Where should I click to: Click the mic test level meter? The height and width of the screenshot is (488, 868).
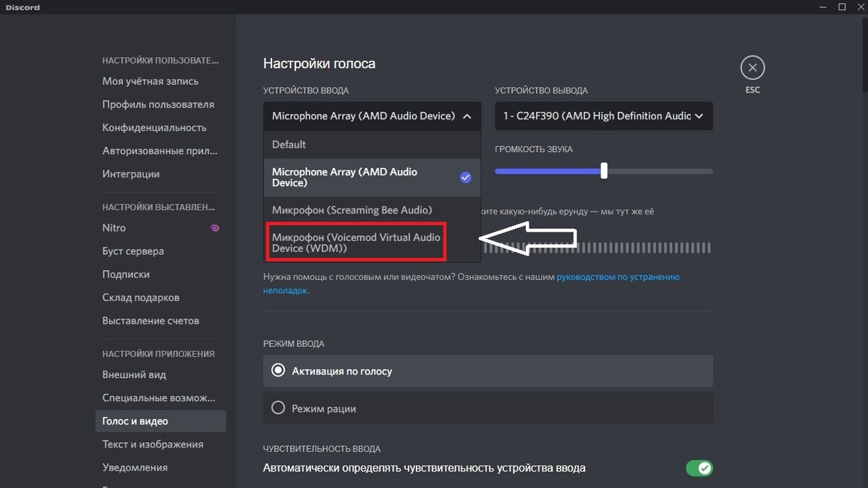point(597,248)
